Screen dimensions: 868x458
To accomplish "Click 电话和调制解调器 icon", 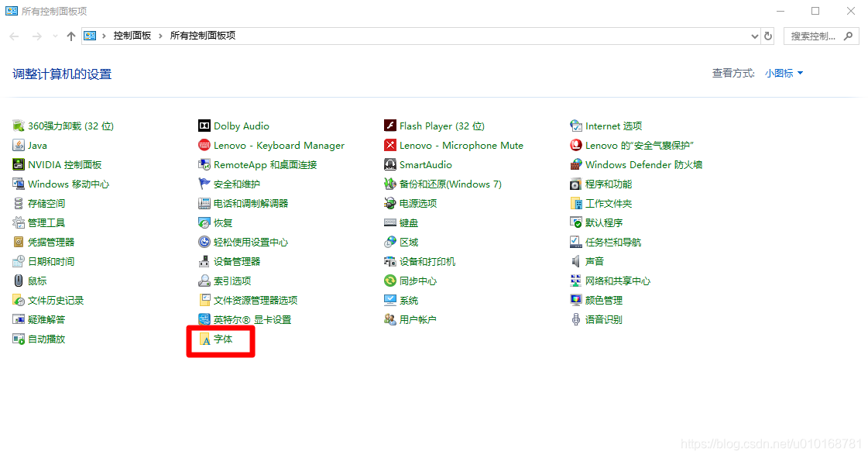I will click(204, 203).
